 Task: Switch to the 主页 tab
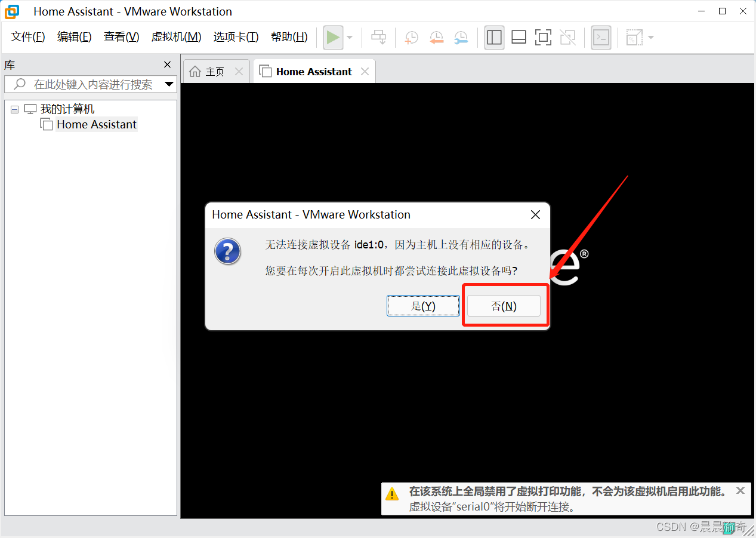coord(215,72)
